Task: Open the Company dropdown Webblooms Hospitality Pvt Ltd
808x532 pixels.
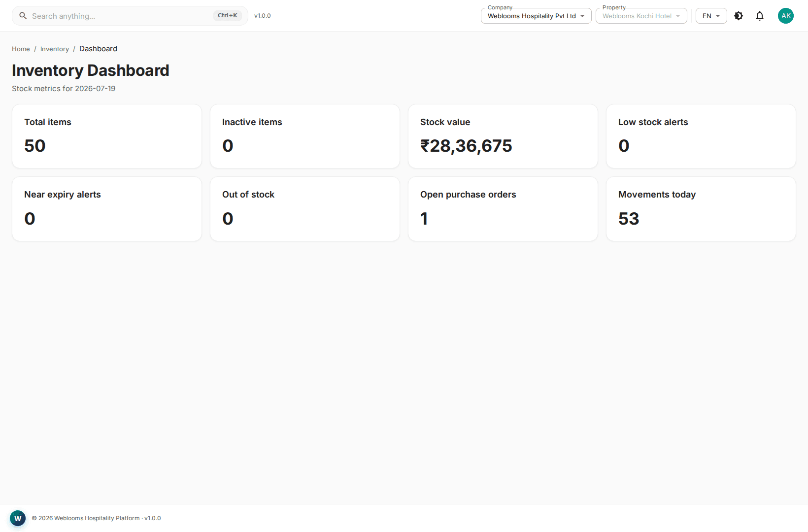Action: pyautogui.click(x=536, y=16)
